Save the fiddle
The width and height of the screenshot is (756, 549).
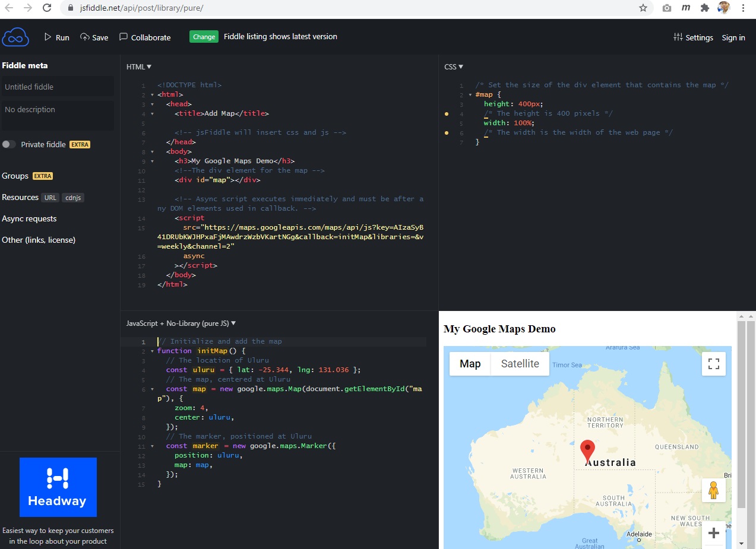pos(94,37)
